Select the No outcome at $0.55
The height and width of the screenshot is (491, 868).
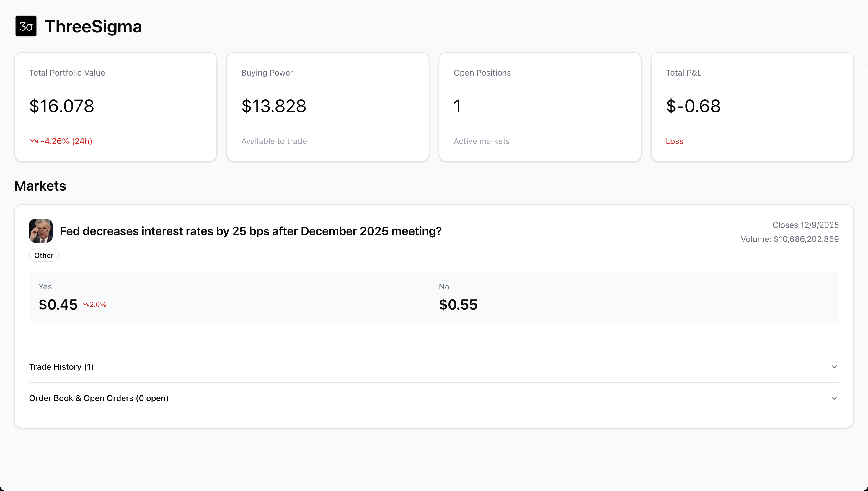coord(458,305)
